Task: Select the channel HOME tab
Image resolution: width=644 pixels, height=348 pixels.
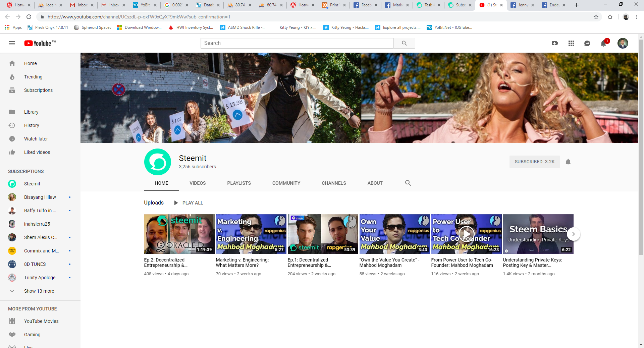Action: [162, 183]
